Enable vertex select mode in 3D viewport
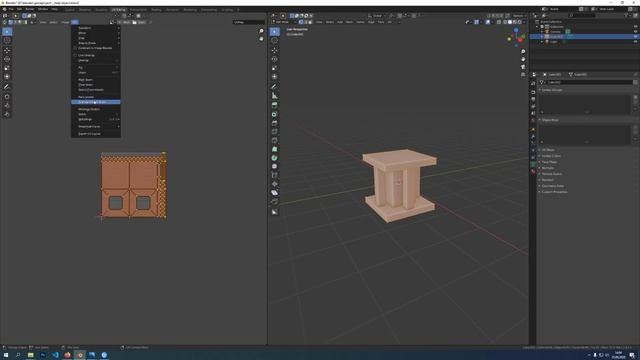The height and width of the screenshot is (360, 640). pos(301,22)
